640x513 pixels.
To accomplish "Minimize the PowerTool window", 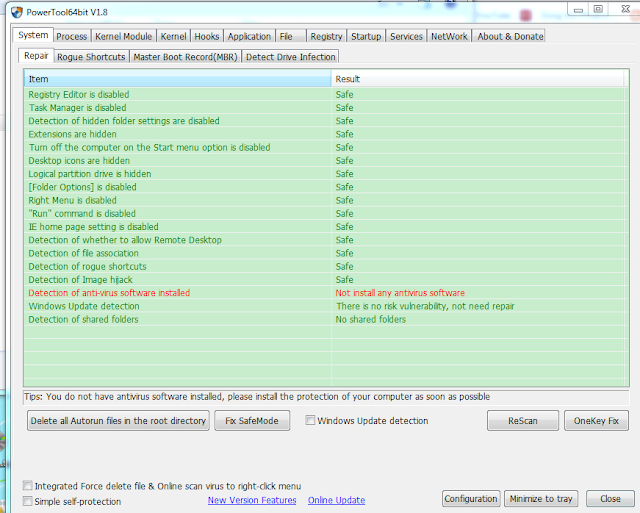I will (x=578, y=10).
